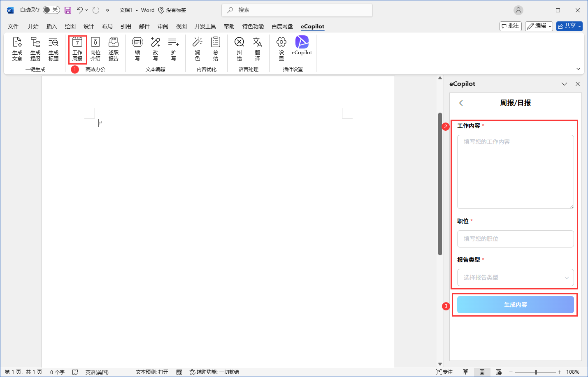Viewport: 588px width, 377px height.
Task: Toggle 专注 focus mode in status bar
Action: [444, 372]
